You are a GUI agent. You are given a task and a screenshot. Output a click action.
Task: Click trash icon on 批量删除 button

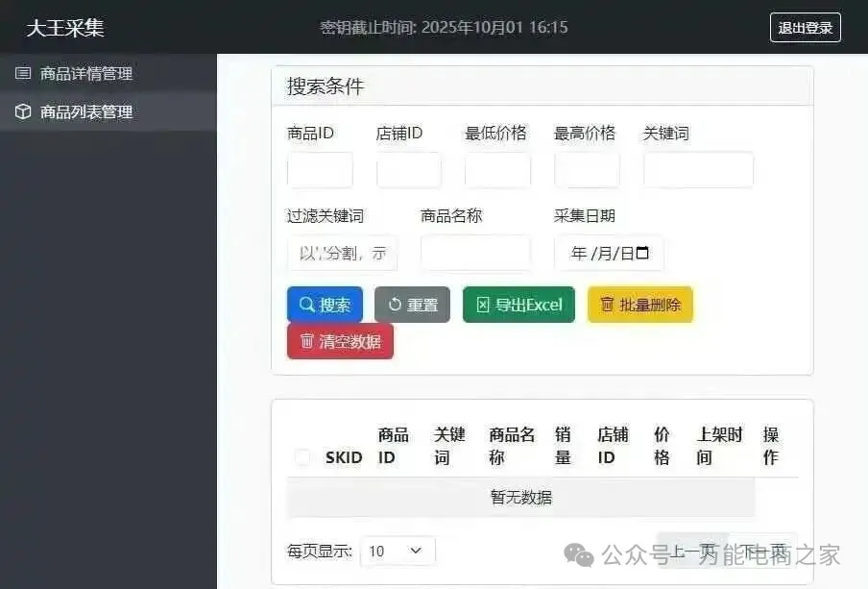pyautogui.click(x=607, y=305)
